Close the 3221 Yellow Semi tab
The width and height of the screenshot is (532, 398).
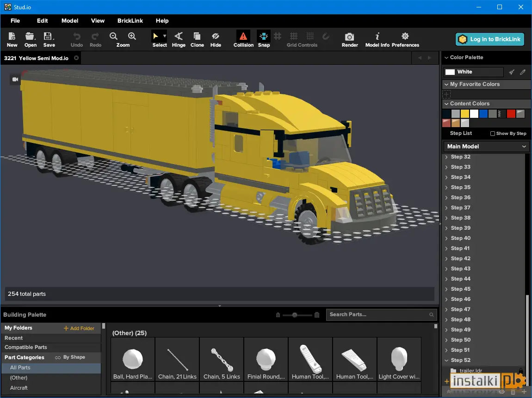(x=76, y=58)
